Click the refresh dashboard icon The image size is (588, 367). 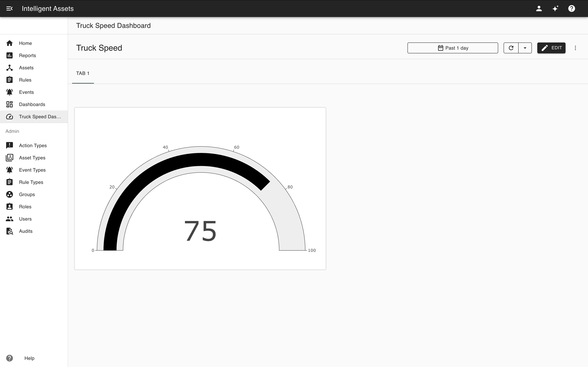[x=511, y=48]
